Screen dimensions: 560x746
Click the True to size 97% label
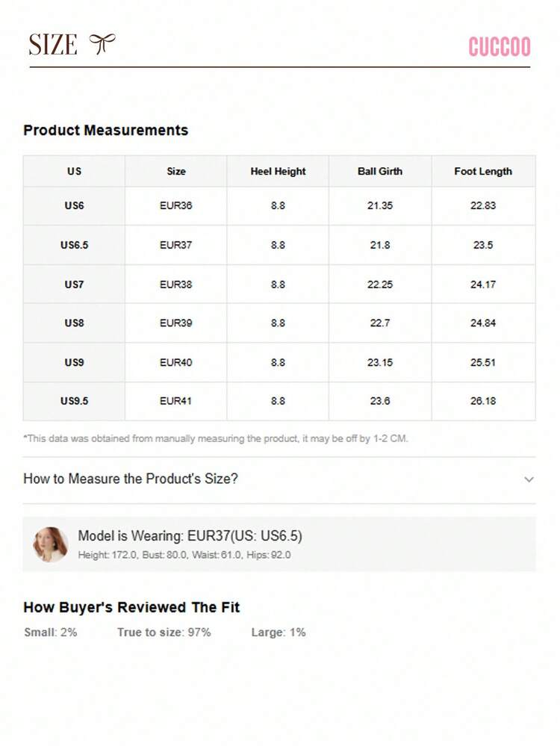pyautogui.click(x=164, y=632)
